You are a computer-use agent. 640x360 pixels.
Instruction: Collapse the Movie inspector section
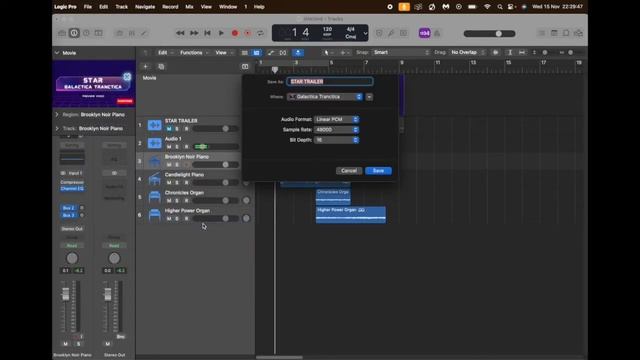[x=57, y=53]
